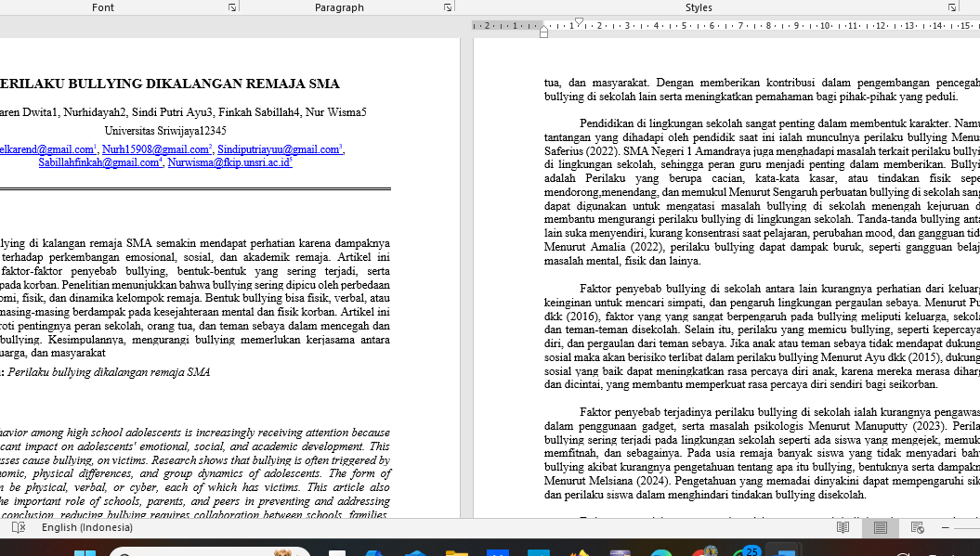Click the 'Paragraph' ribbon group label

pos(339,7)
